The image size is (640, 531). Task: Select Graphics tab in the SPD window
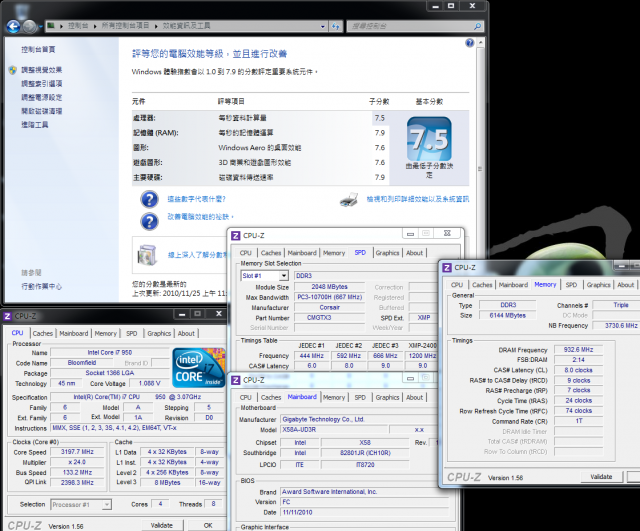pyautogui.click(x=387, y=253)
